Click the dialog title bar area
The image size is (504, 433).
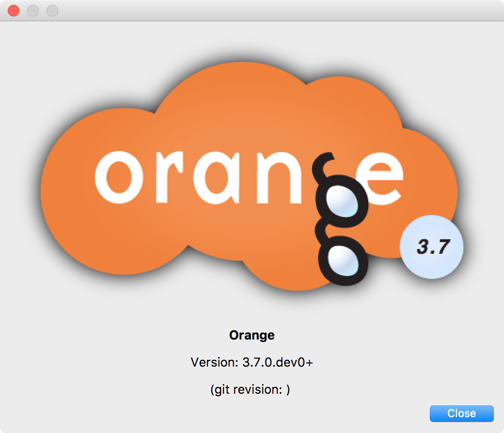click(252, 10)
